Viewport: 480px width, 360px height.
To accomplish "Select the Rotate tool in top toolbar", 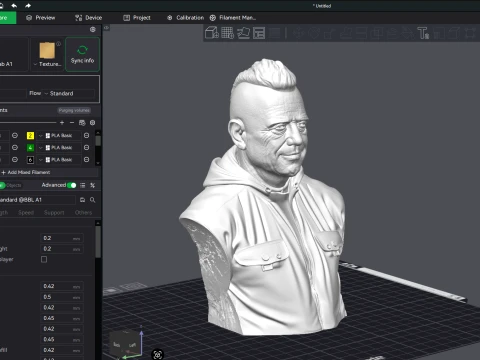I will click(x=314, y=33).
